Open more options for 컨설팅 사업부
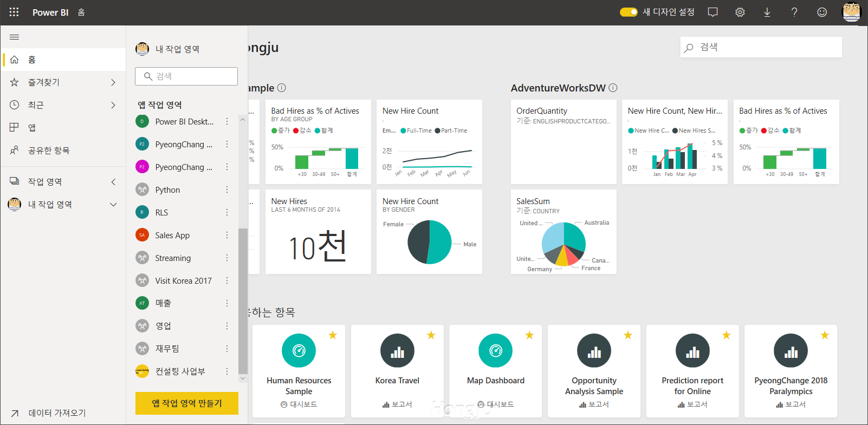868x425 pixels. (227, 371)
